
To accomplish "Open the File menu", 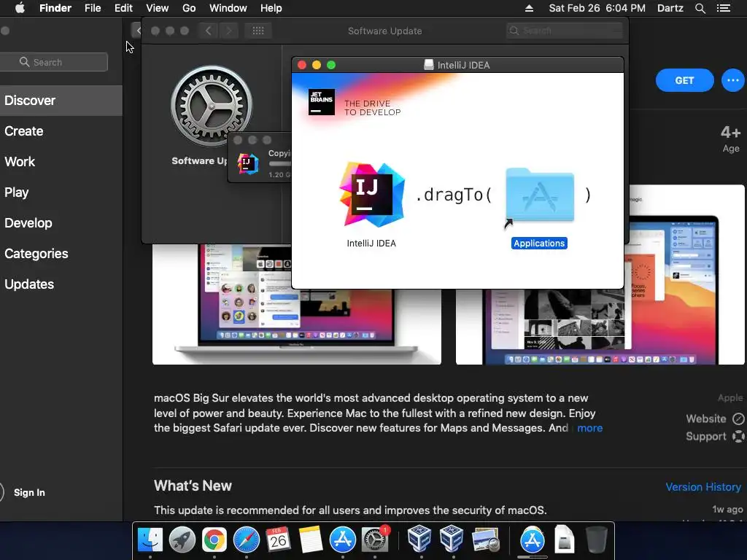I will 93,8.
